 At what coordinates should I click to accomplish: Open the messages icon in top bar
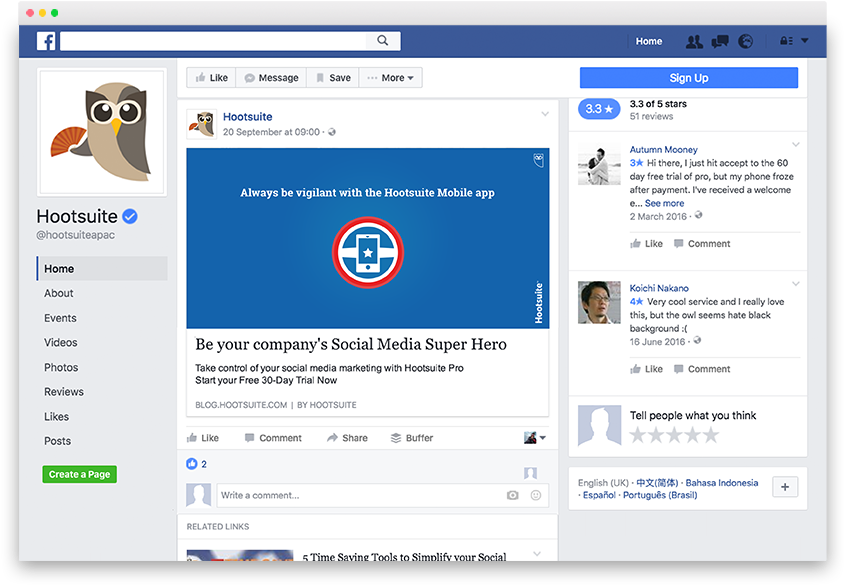[x=719, y=42]
